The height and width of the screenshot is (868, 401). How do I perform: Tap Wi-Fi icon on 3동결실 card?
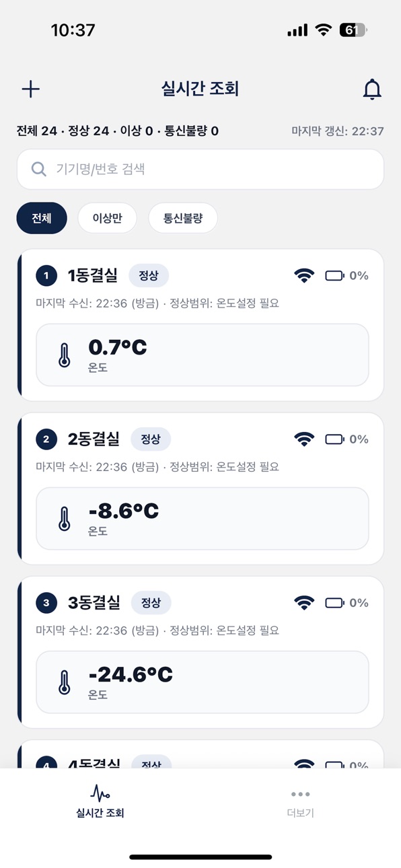pos(304,603)
